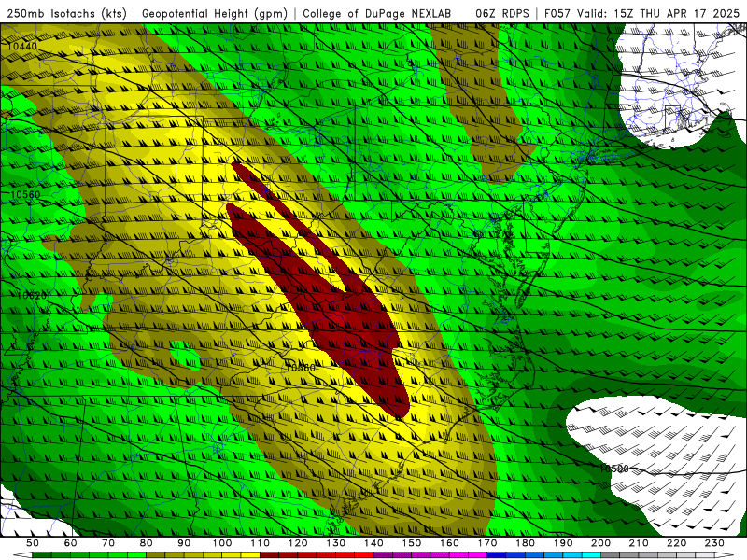747x560 pixels.
Task: Click the 160 label on the color scale
Action: tap(449, 543)
